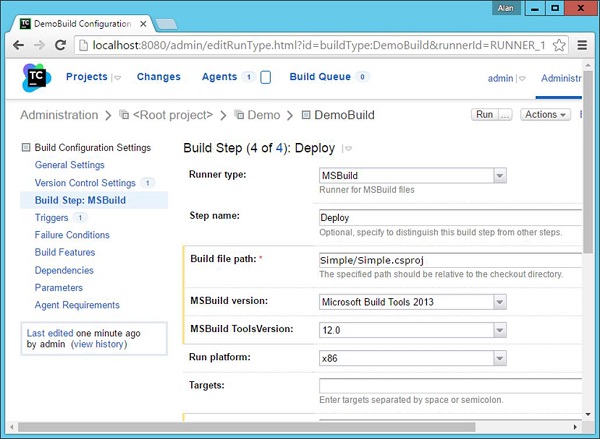600x439 pixels.
Task: Click the Step name input field
Action: click(x=450, y=218)
